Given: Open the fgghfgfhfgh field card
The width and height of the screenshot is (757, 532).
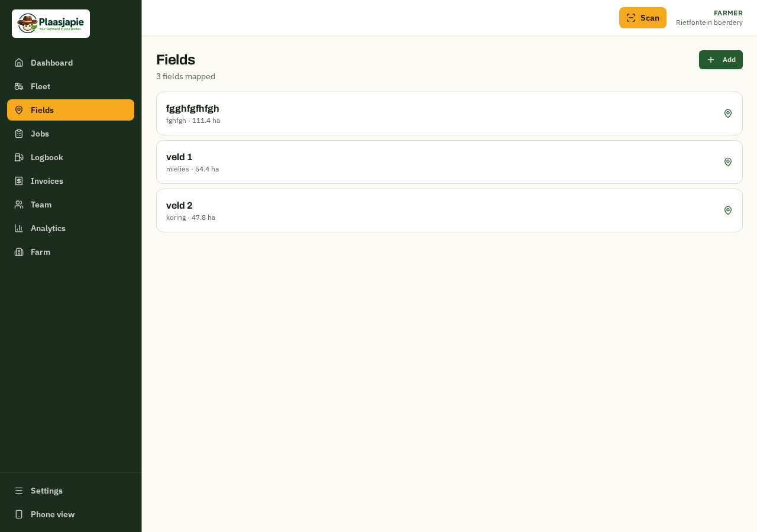Looking at the screenshot, I should [x=449, y=113].
